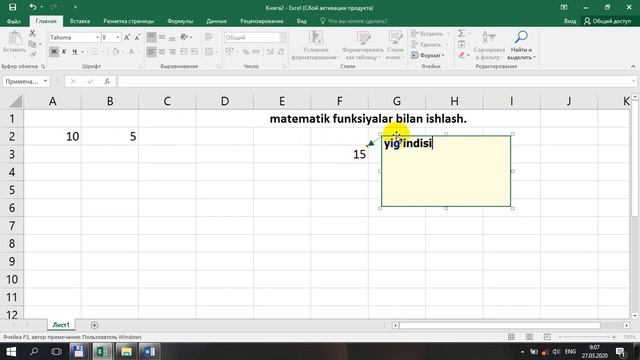This screenshot has width=640, height=360.
Task: Click the Tell me search field
Action: click(x=353, y=21)
